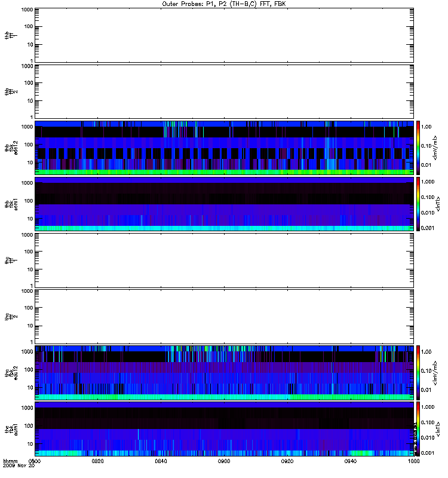Screen dimensions: 448x478
Task: Click the <|nT|> unit label beside thc scm1 color bar
Action: point(438,429)
